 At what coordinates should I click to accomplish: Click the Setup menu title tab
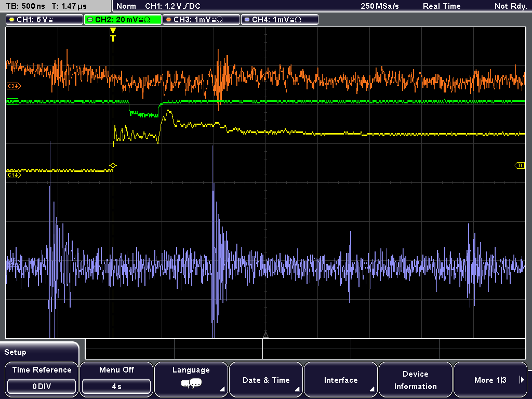coord(39,352)
